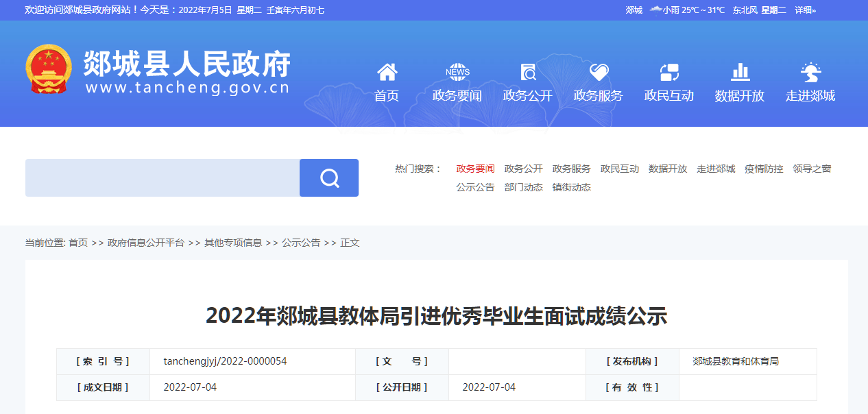This screenshot has height=414, width=868.
Task: Focus the site search input field
Action: coord(162,178)
